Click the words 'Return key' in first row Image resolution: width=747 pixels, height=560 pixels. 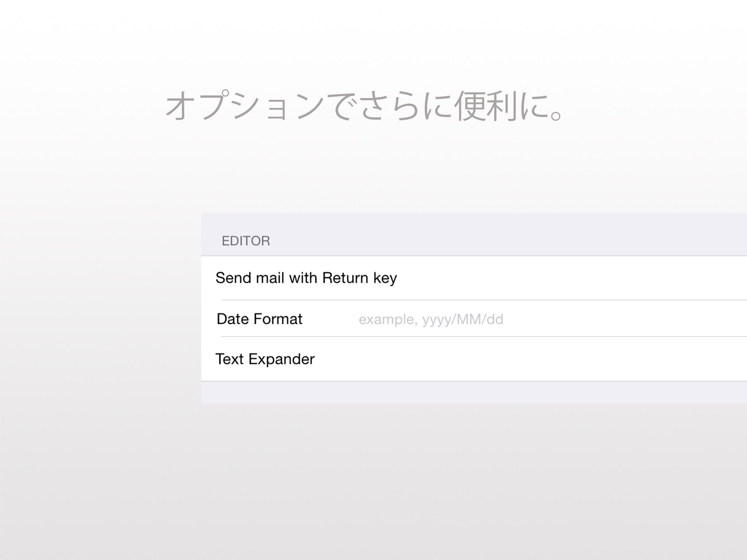[360, 278]
